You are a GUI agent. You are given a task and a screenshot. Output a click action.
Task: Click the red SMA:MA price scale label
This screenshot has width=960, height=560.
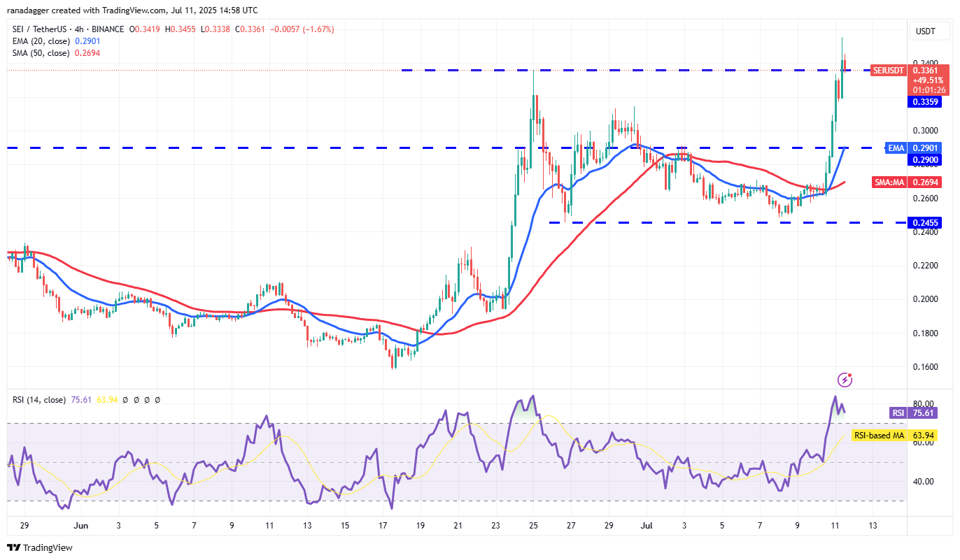pos(889,182)
